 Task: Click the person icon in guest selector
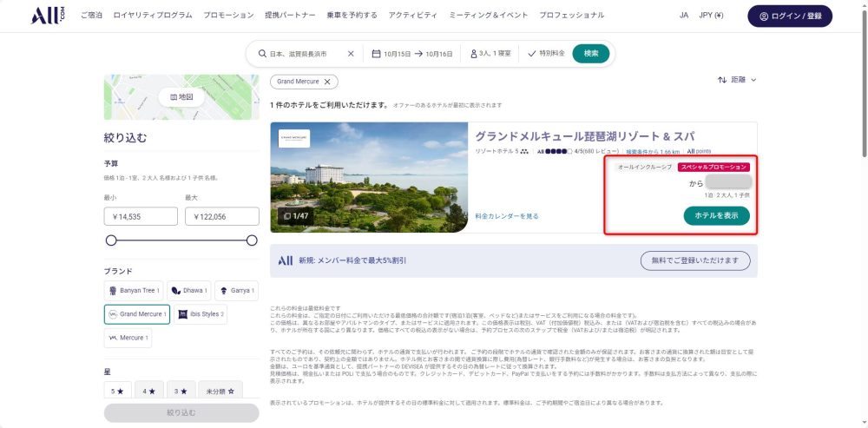tap(474, 54)
